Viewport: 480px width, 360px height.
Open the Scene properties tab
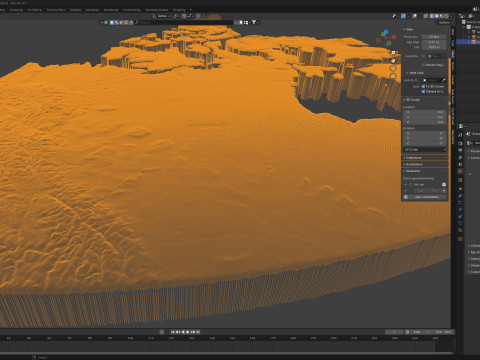460,164
